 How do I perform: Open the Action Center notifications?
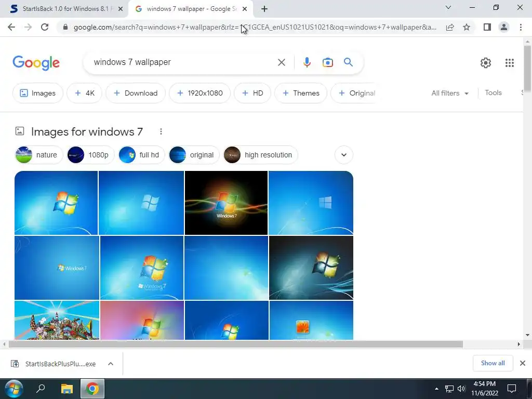(511, 389)
